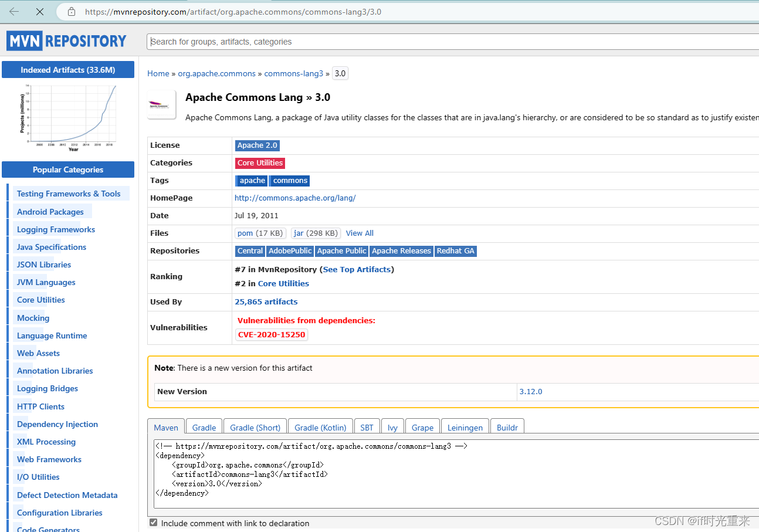Click the browser back arrow
Screen dimensions: 759x532
[14, 12]
